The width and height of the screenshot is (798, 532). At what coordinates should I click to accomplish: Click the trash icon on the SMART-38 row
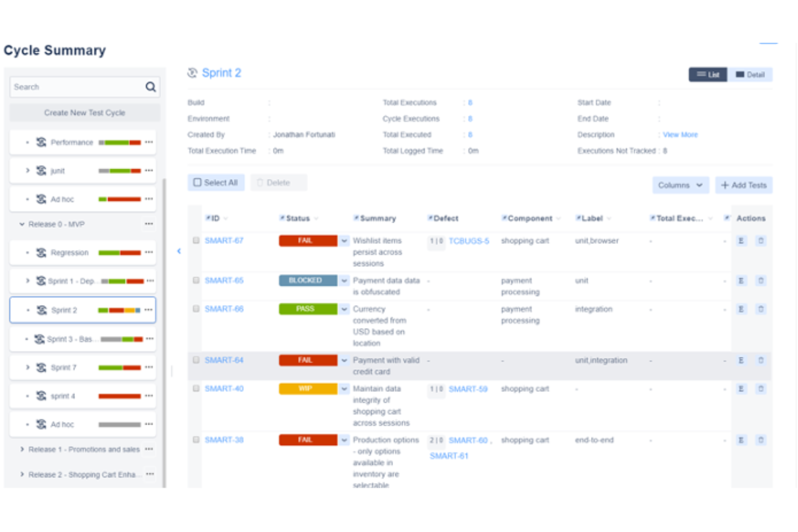pyautogui.click(x=761, y=440)
